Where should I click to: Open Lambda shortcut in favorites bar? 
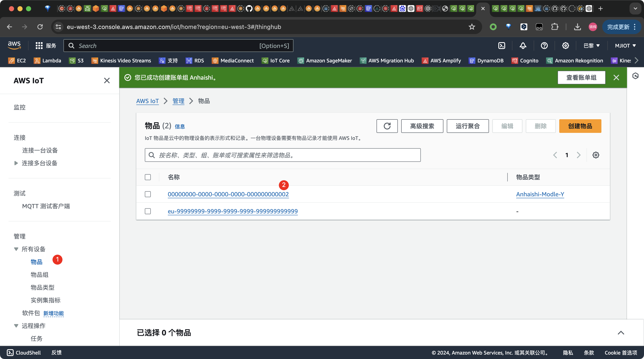point(47,60)
